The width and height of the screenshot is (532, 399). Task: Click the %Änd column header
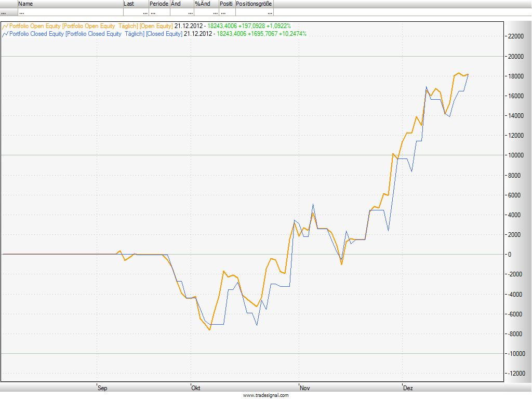(x=206, y=4)
